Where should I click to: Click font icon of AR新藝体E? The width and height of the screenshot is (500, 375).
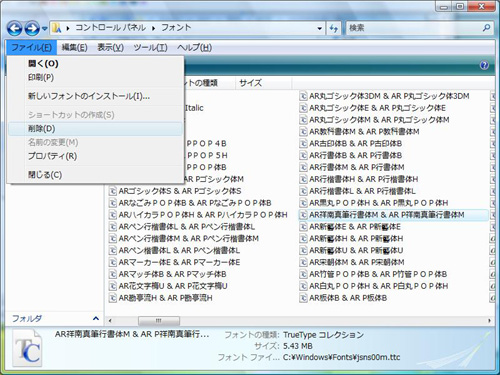[303, 227]
